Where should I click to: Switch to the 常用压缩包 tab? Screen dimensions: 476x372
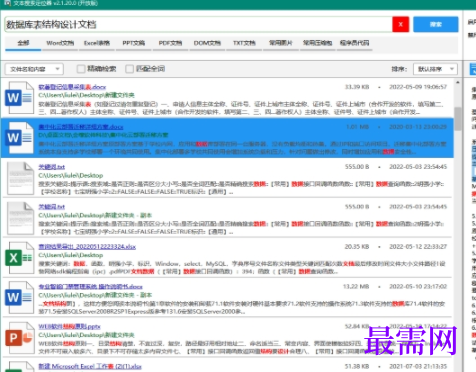(x=317, y=43)
